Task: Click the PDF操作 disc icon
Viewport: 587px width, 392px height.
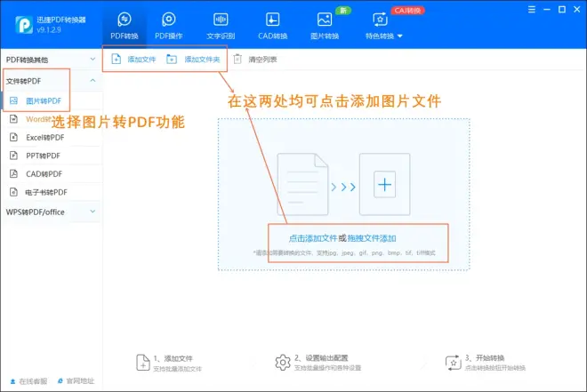Action: click(169, 19)
